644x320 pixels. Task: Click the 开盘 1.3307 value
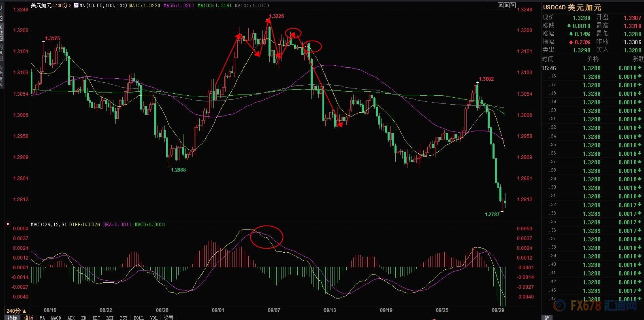(x=633, y=18)
